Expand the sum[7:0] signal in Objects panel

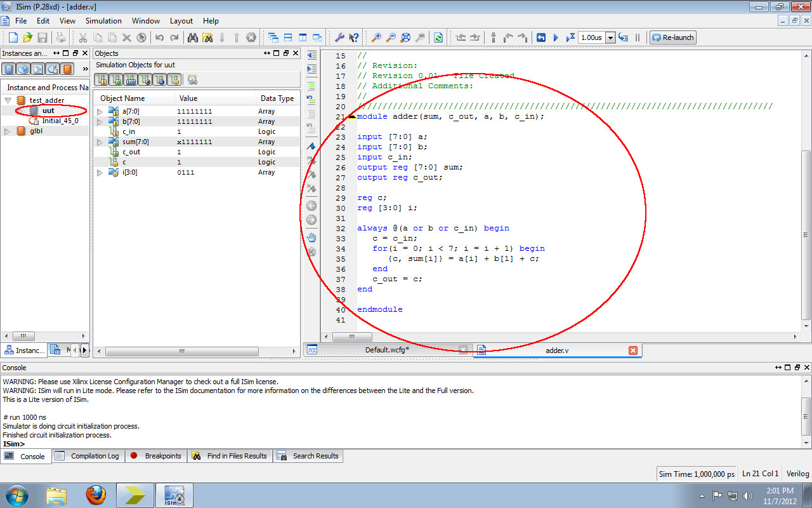click(x=100, y=141)
